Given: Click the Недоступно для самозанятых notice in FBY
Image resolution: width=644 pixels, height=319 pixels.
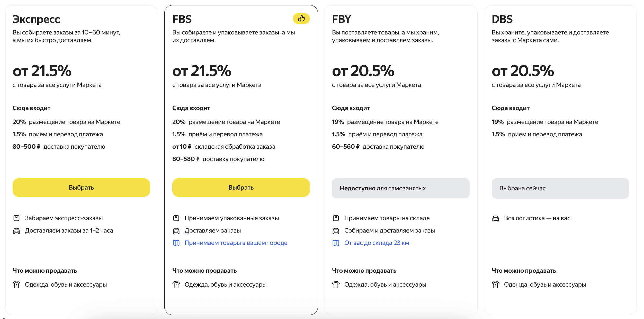Looking at the screenshot, I should point(401,188).
